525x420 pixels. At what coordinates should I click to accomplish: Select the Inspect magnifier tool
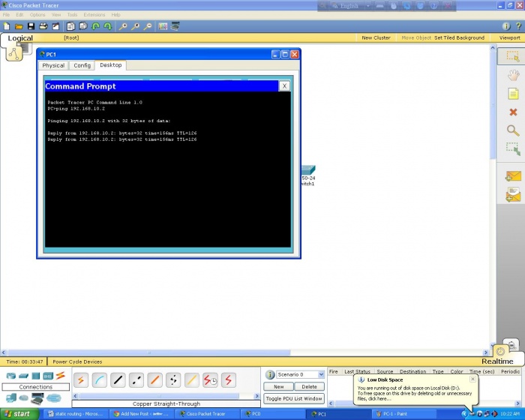[x=513, y=130]
